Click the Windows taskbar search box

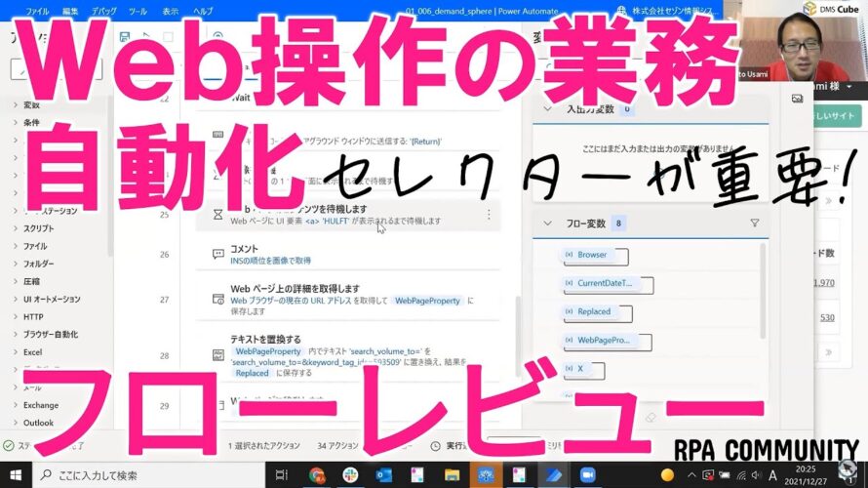coord(150,474)
